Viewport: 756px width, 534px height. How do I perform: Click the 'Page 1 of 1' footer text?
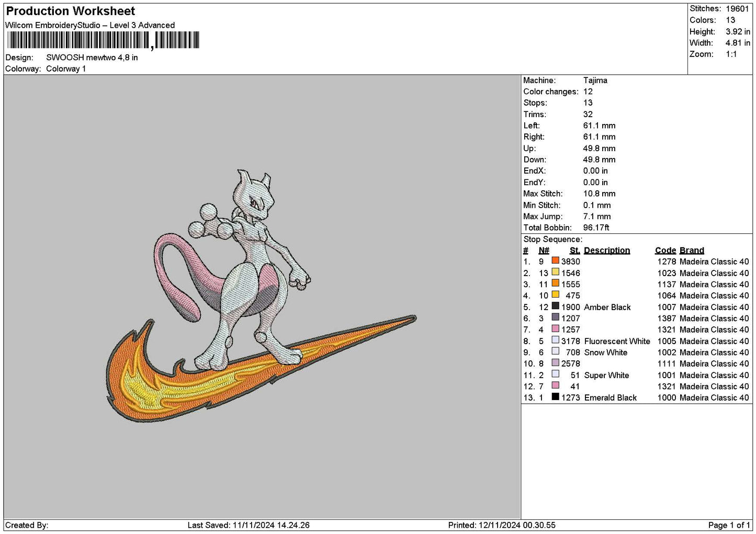point(729,525)
